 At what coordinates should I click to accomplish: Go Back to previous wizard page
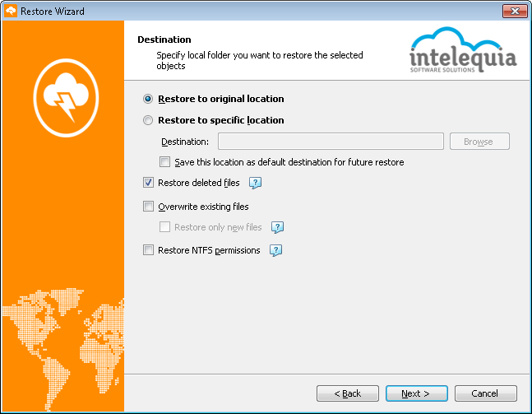click(x=348, y=393)
